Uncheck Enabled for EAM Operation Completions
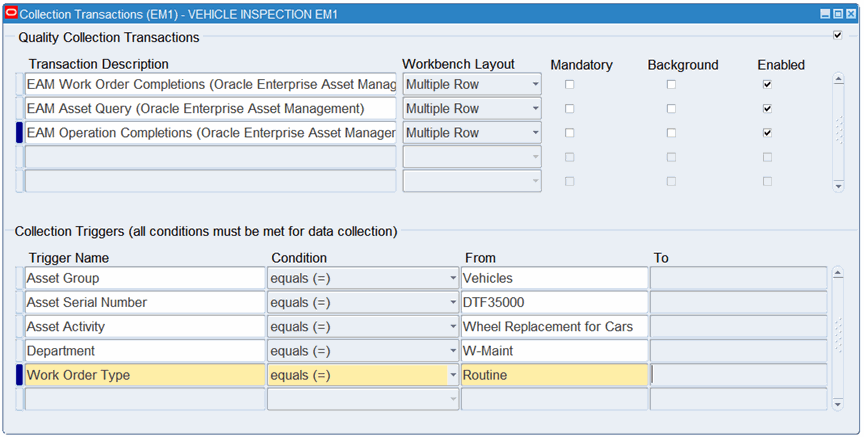This screenshot has width=864, height=437. [767, 133]
